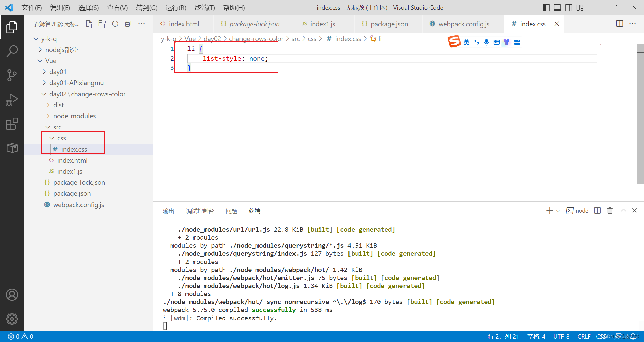The height and width of the screenshot is (342, 644).
Task: Switch to the index.html editor tab
Action: pos(183,24)
